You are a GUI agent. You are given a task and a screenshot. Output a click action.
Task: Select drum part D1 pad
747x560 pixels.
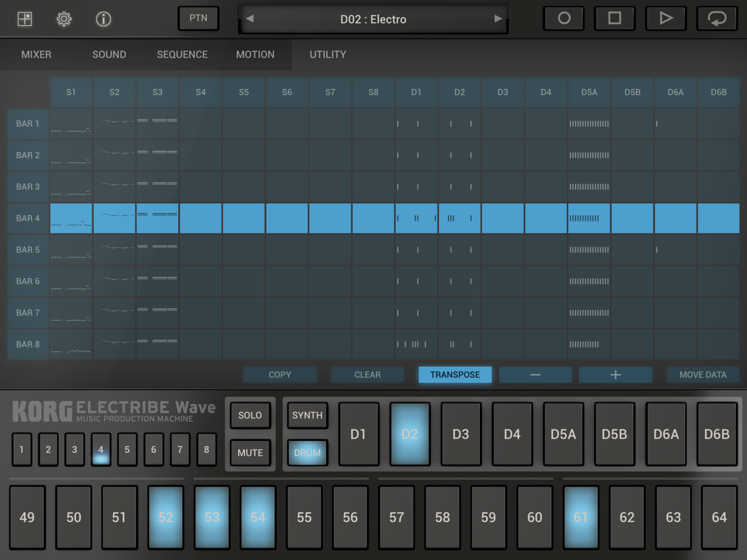[358, 434]
